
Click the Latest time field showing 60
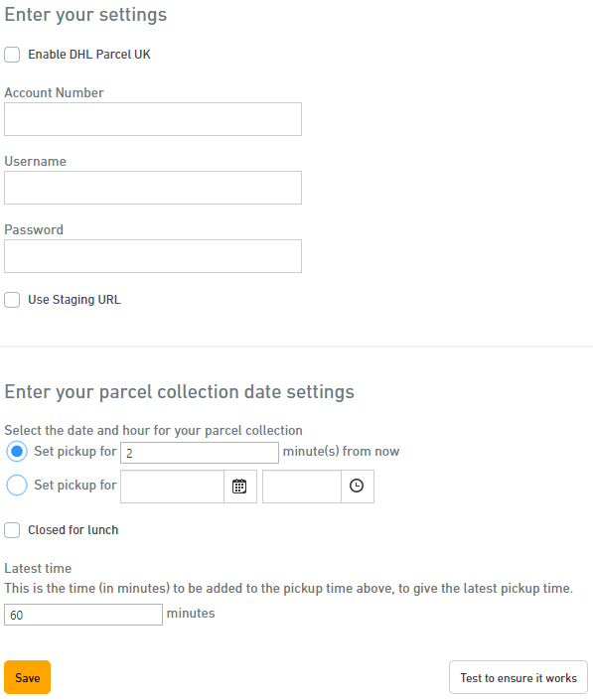click(83, 615)
